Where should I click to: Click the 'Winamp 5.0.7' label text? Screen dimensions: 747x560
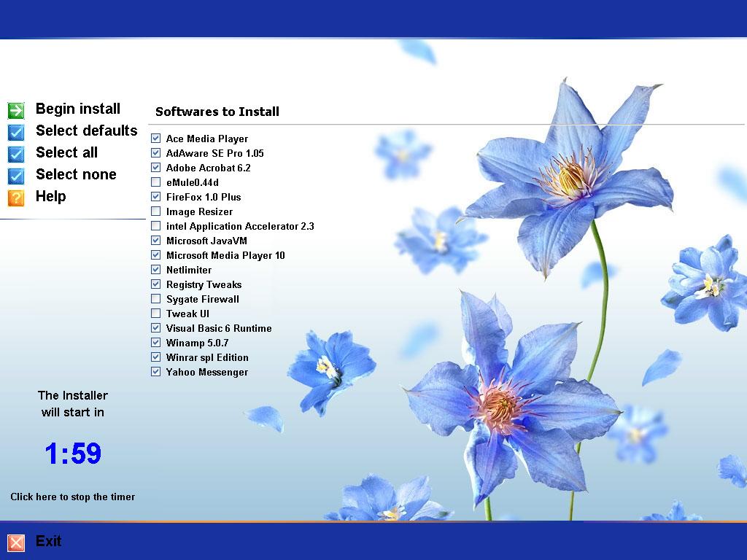point(197,343)
